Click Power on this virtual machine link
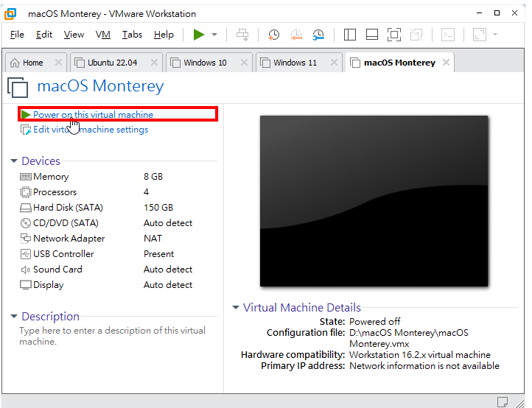Viewport: 532px width, 408px height. point(93,115)
